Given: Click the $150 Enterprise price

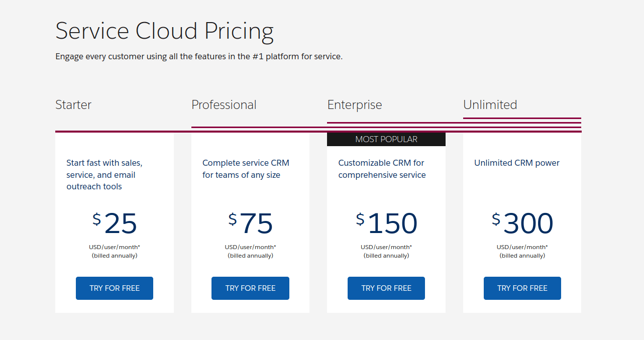Looking at the screenshot, I should pyautogui.click(x=386, y=223).
